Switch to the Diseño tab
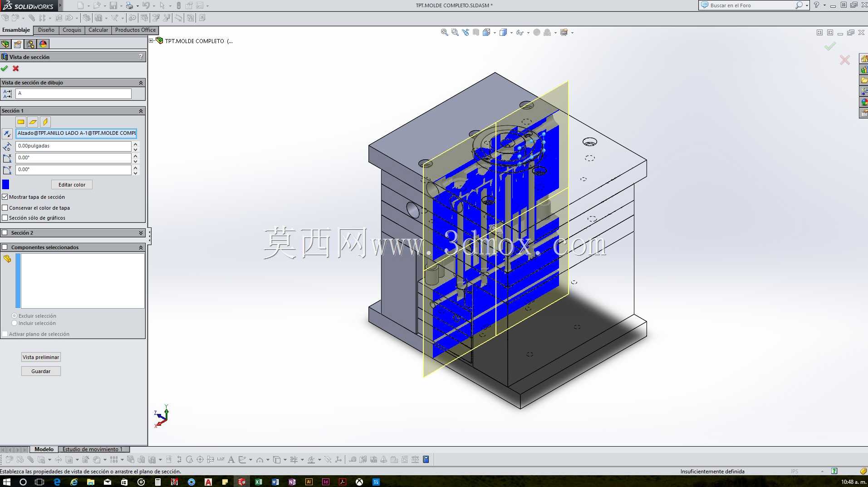The height and width of the screenshot is (487, 868). tap(46, 30)
